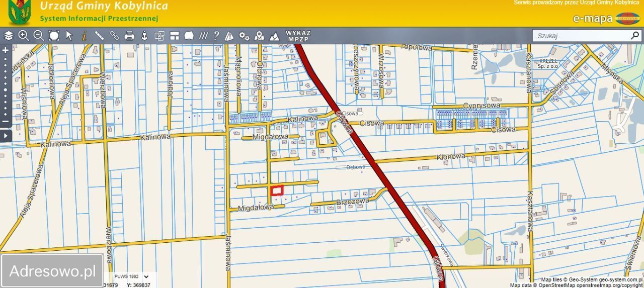Expand the side panel with the arrow
This screenshot has width=644, height=288.
tap(6, 135)
